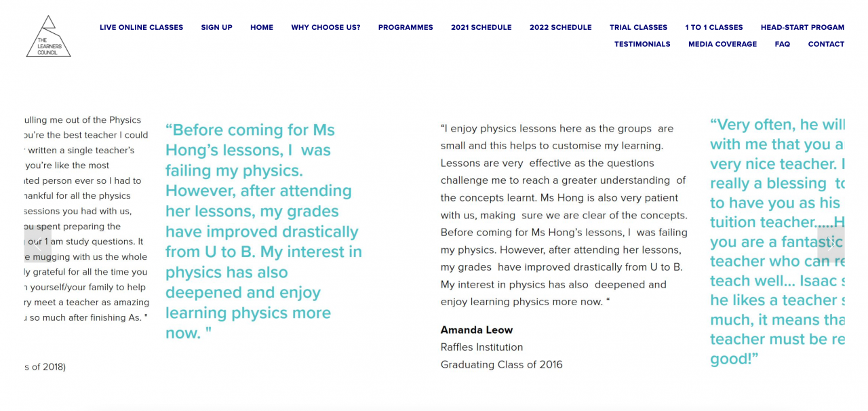Viewport: 868px width, 411px height.
Task: Click the Raffles Institution text line
Action: [481, 347]
